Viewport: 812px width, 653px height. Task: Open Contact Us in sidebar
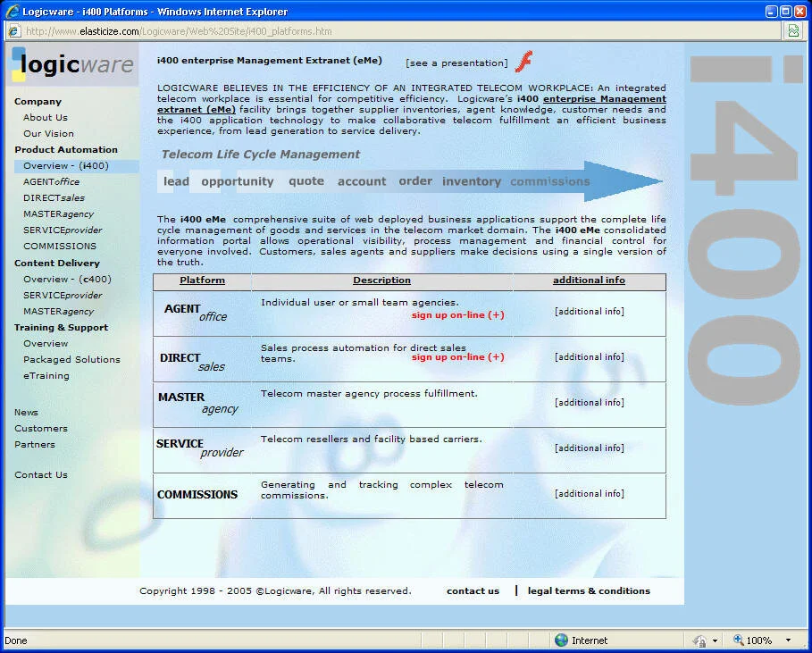[x=41, y=475]
